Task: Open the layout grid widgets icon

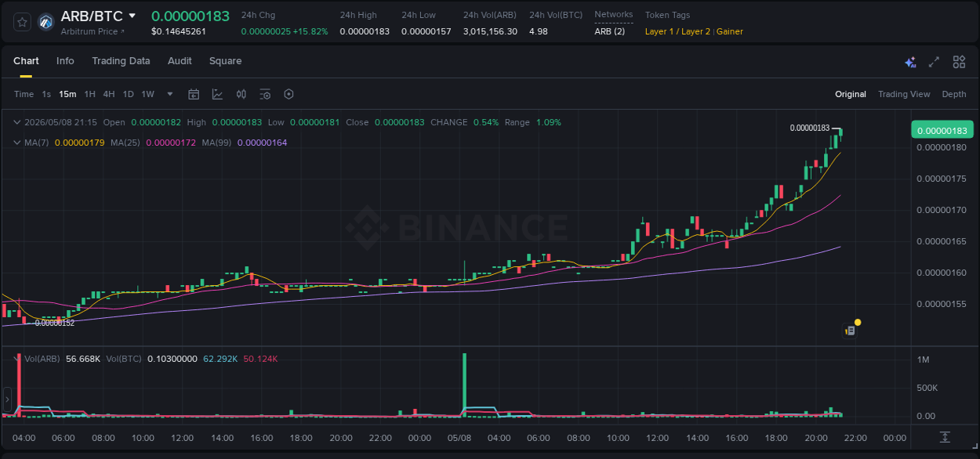Action: click(x=959, y=62)
